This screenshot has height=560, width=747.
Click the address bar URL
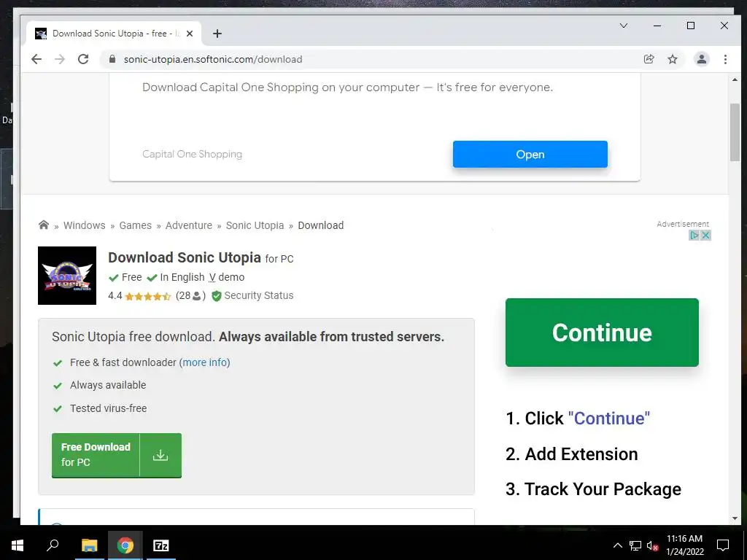click(213, 59)
